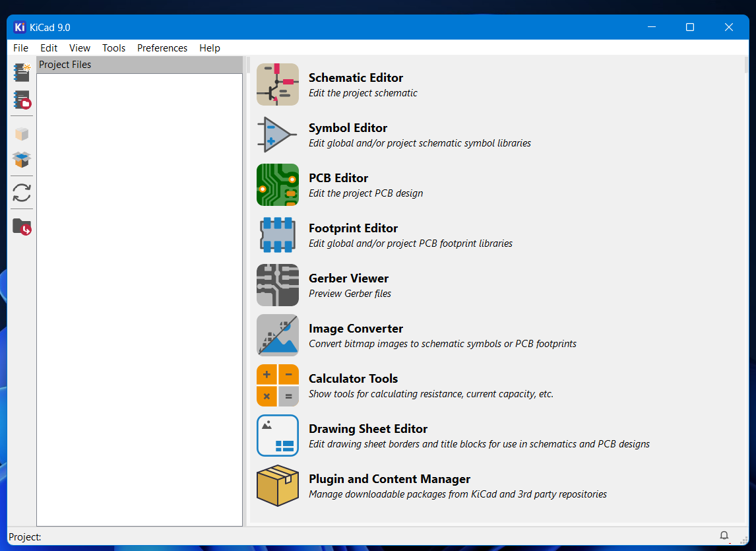Minimize the KiCad window

pyautogui.click(x=652, y=27)
